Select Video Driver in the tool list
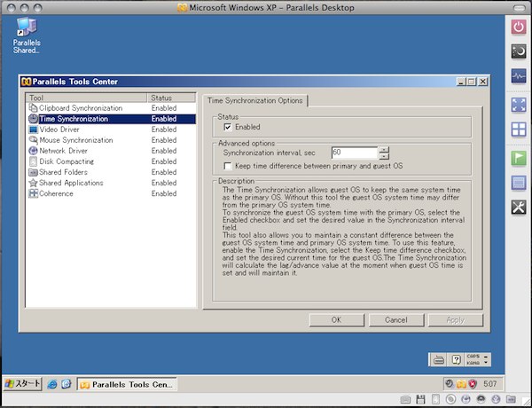The height and width of the screenshot is (408, 532). point(112,129)
